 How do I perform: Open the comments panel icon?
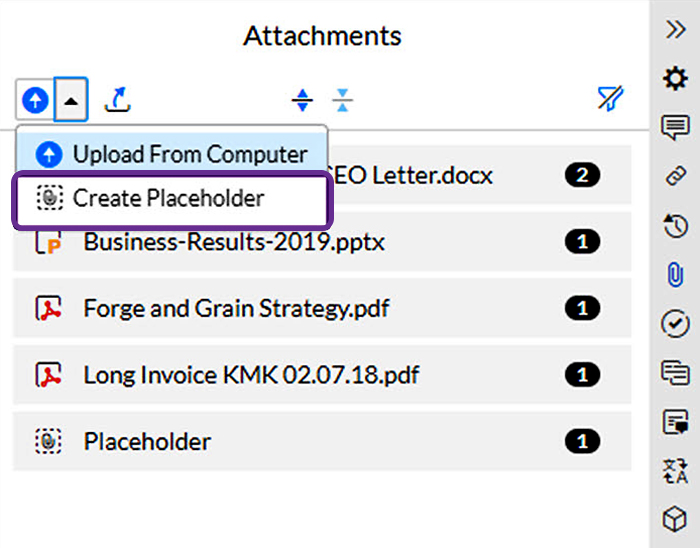tap(676, 127)
